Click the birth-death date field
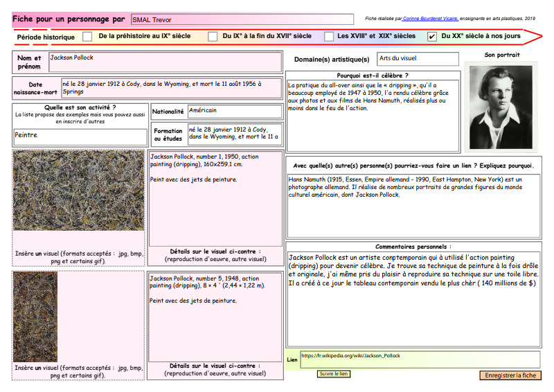 (171, 88)
